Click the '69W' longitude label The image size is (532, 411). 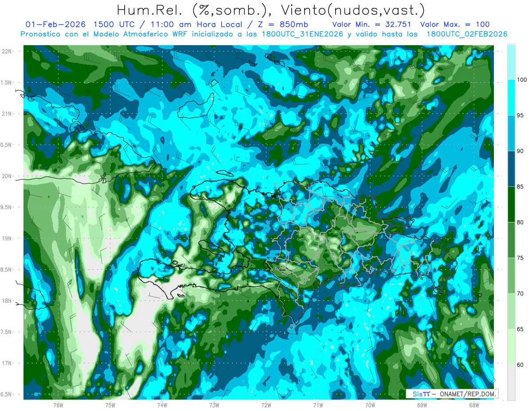coord(422,405)
